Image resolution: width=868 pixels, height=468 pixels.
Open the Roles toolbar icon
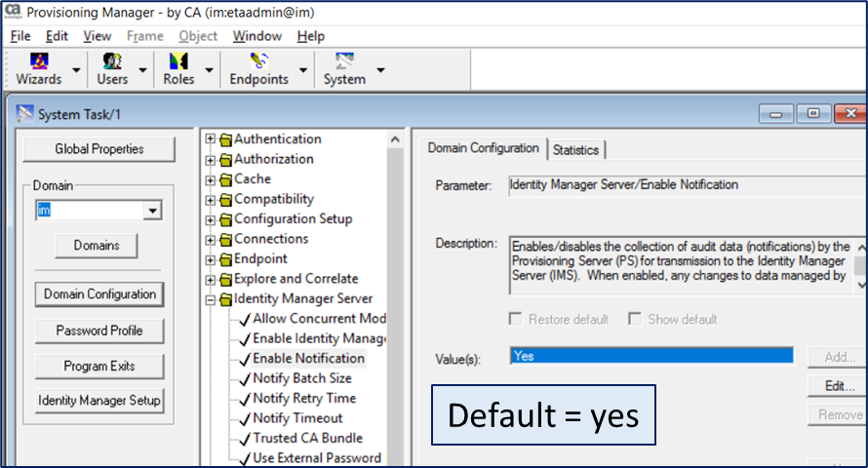[178, 62]
